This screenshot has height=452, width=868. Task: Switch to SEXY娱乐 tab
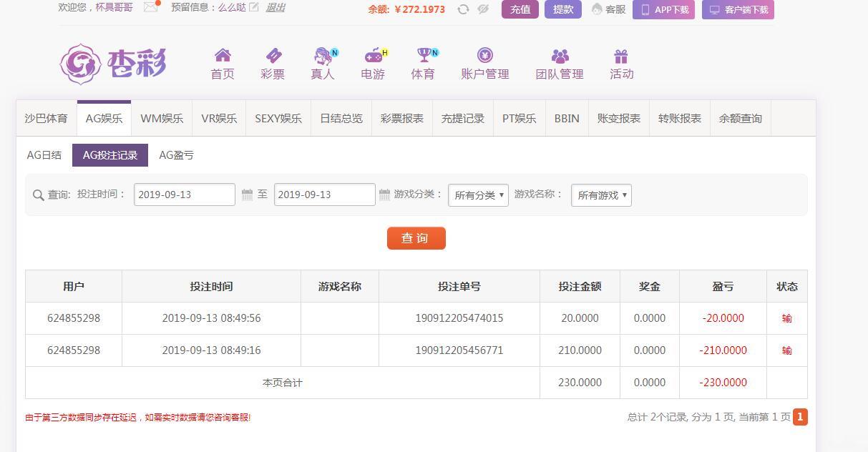(278, 119)
